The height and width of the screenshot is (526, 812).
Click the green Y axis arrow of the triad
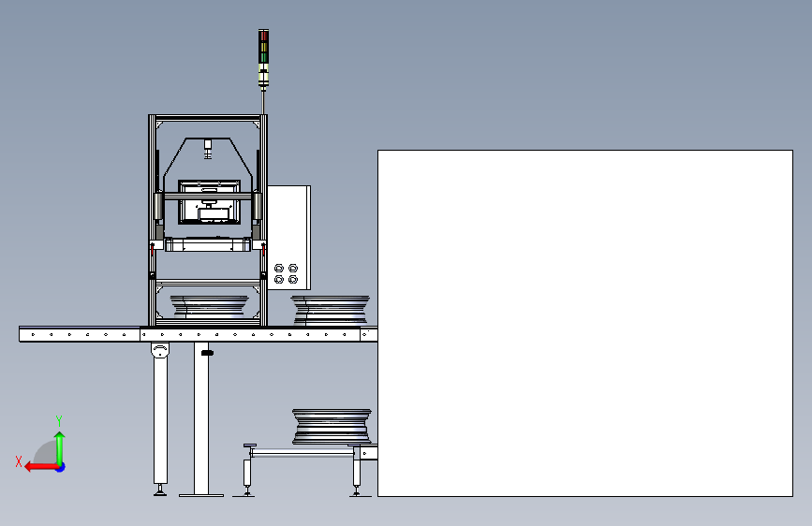pyautogui.click(x=60, y=448)
